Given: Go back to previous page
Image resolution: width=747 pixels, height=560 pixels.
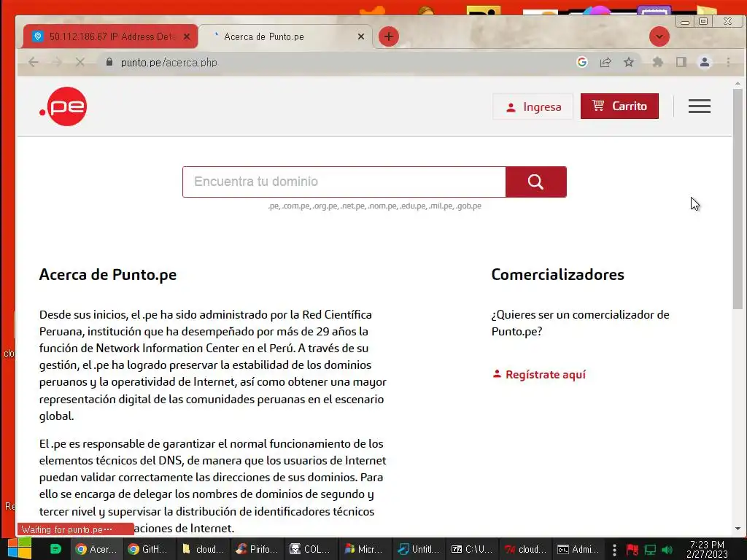Looking at the screenshot, I should (34, 63).
